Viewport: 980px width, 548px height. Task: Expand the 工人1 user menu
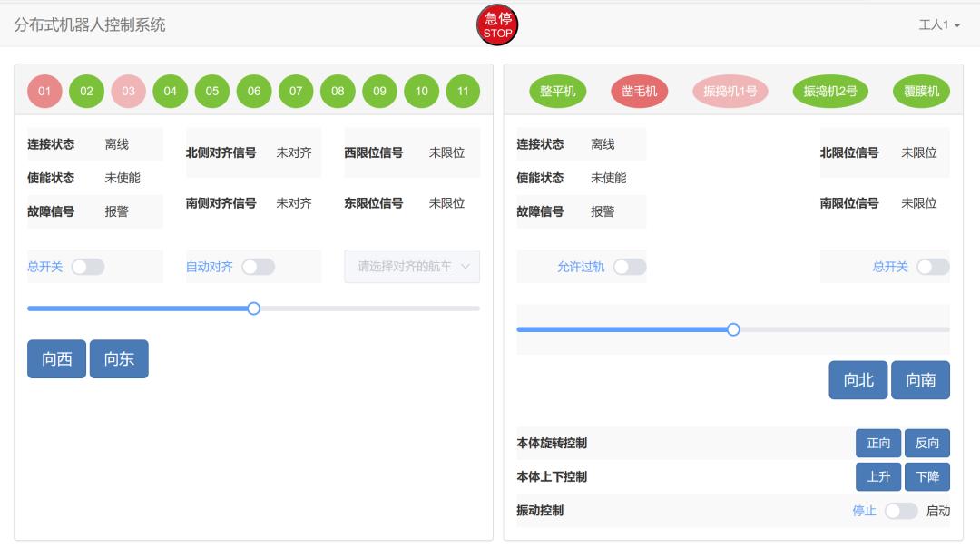[939, 25]
